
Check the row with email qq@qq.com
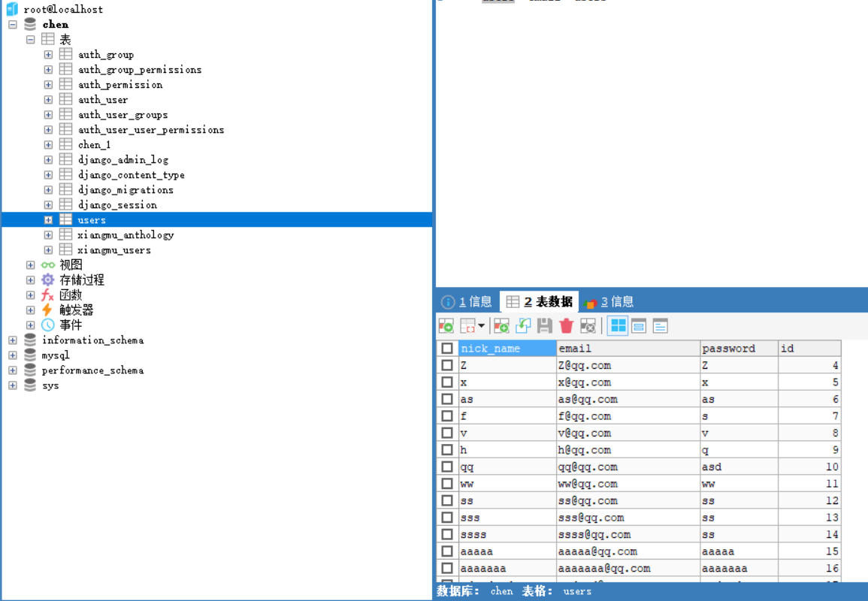point(447,467)
